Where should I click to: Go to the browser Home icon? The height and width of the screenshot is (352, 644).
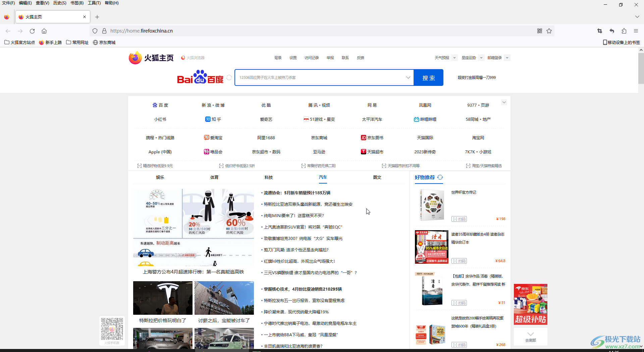(x=44, y=31)
